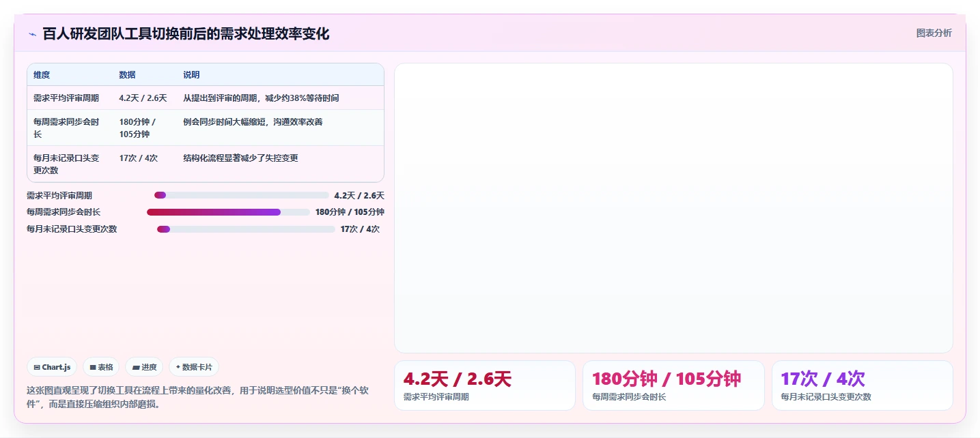Click table data cell 17次 / 4次

138,158
